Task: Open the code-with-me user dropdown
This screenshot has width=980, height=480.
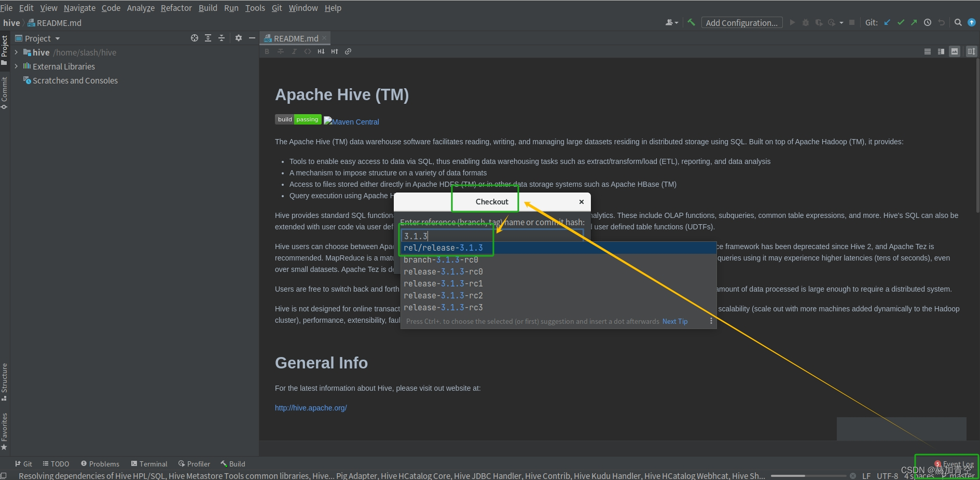Action: point(672,22)
